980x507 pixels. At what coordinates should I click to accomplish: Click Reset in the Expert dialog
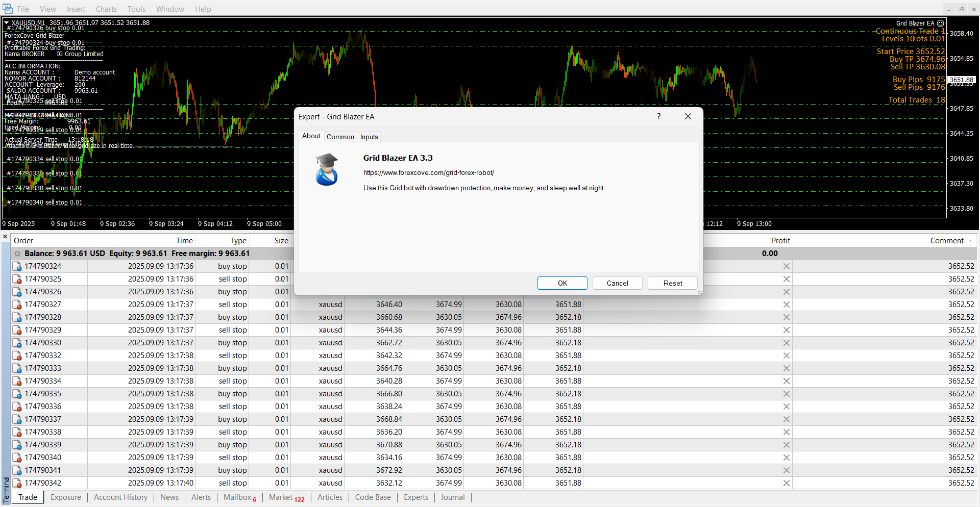point(673,283)
